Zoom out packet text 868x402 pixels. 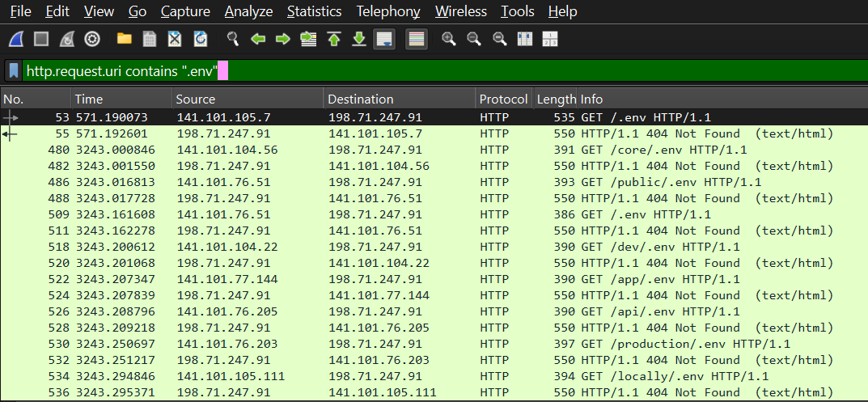474,40
